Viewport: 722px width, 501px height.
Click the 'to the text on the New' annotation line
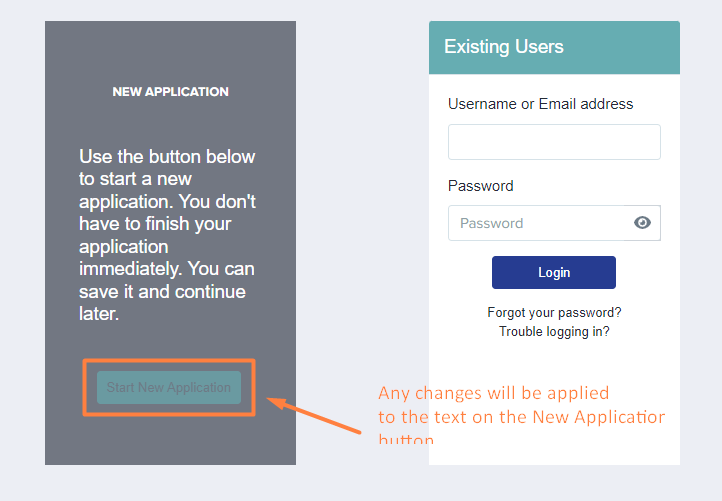(x=522, y=417)
